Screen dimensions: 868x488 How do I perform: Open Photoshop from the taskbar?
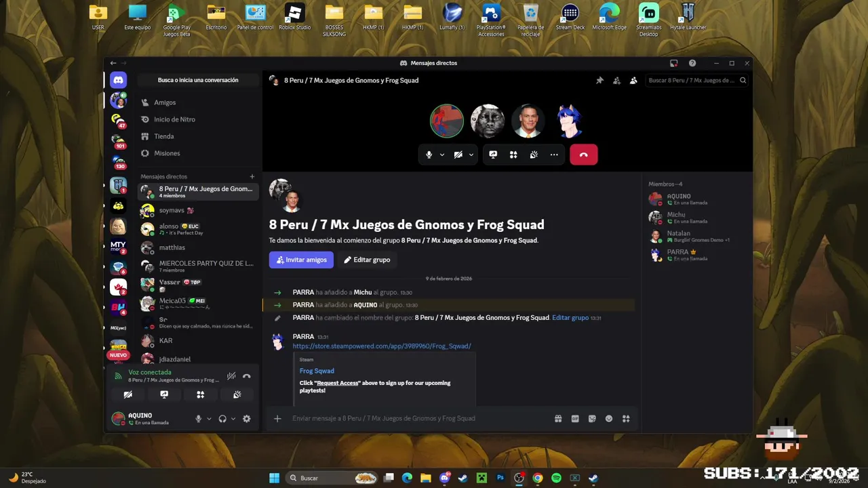click(x=500, y=478)
